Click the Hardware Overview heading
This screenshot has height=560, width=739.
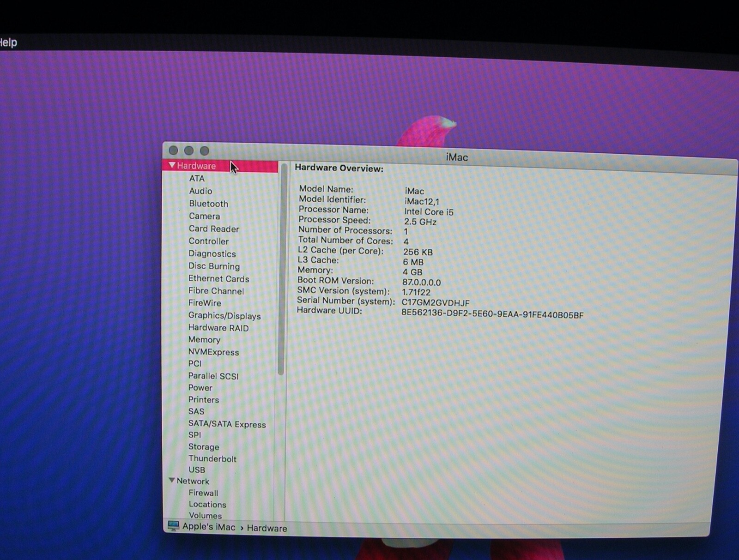pos(339,168)
